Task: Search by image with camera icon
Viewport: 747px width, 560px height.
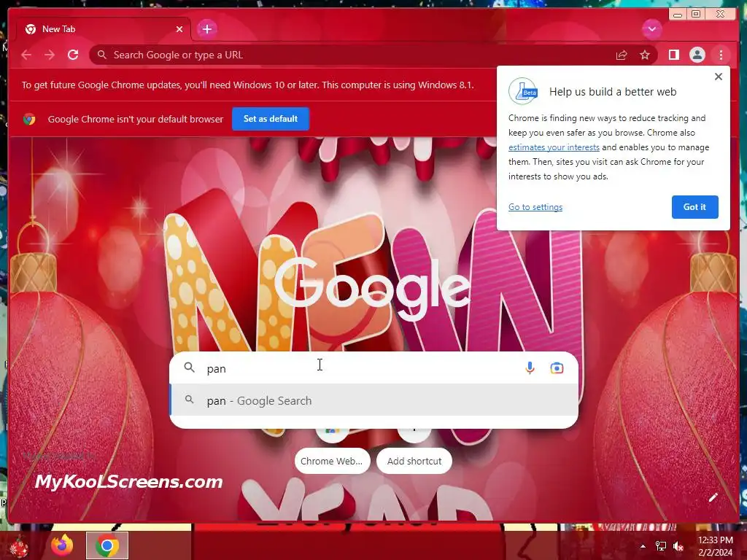Action: [x=557, y=368]
